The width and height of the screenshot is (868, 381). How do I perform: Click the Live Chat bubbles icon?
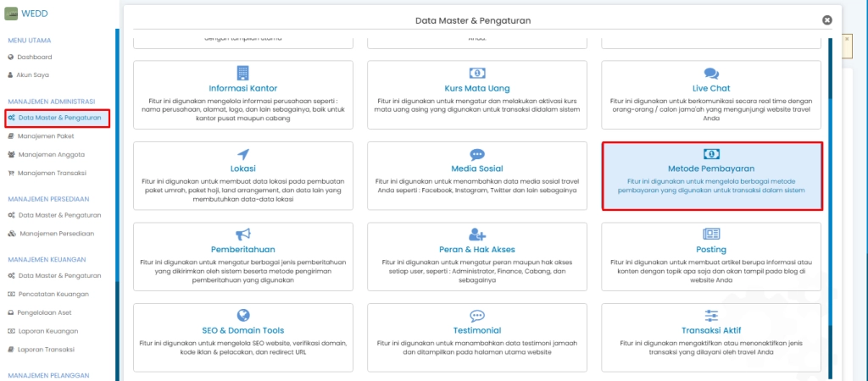click(711, 74)
